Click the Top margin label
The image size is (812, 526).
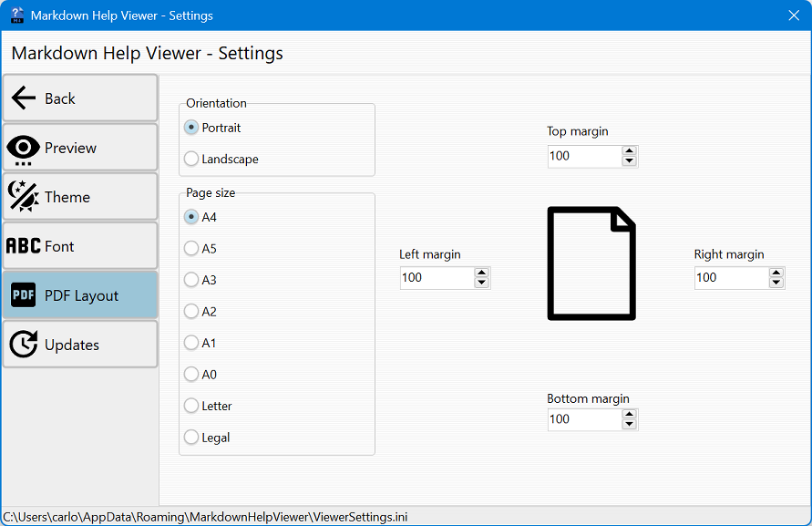pos(578,131)
